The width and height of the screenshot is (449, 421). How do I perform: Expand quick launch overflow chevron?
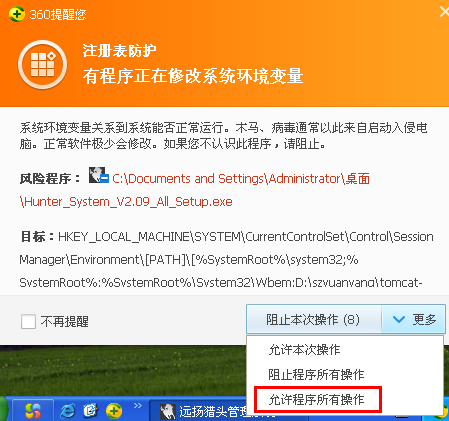click(x=138, y=406)
